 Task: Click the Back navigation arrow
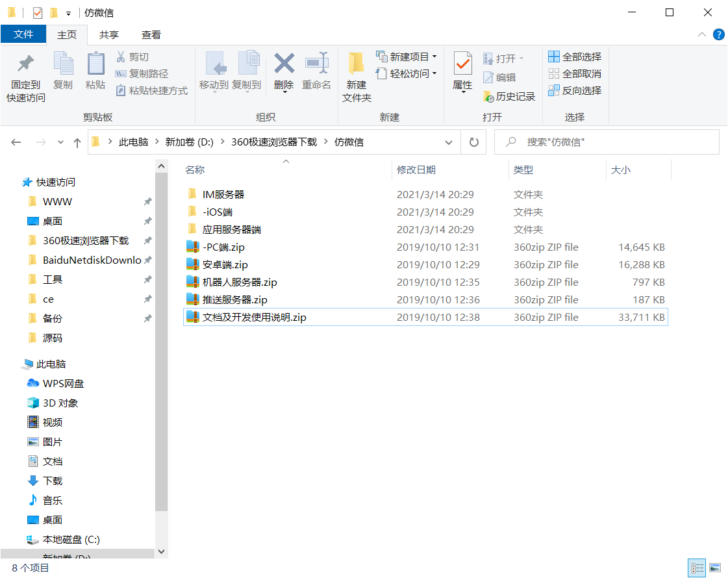(16, 142)
